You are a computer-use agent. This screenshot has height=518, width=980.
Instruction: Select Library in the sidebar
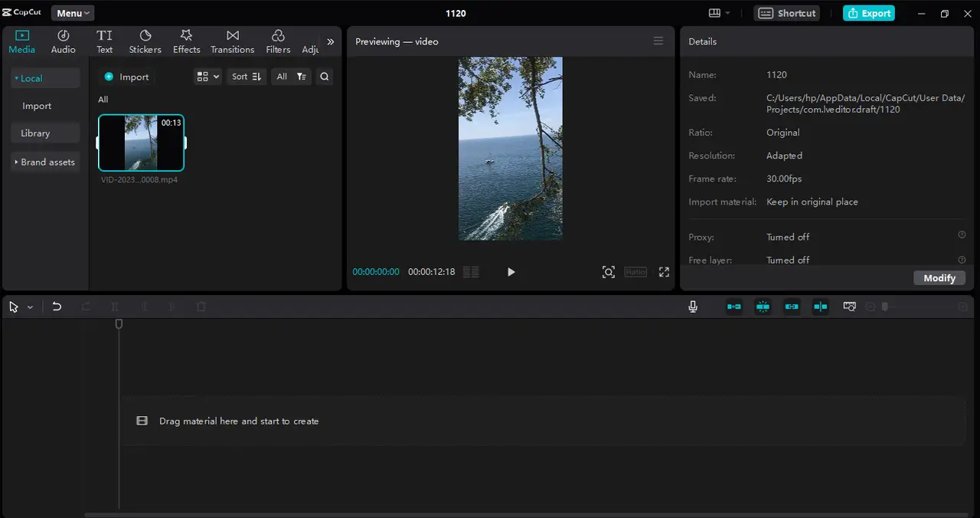(x=45, y=133)
